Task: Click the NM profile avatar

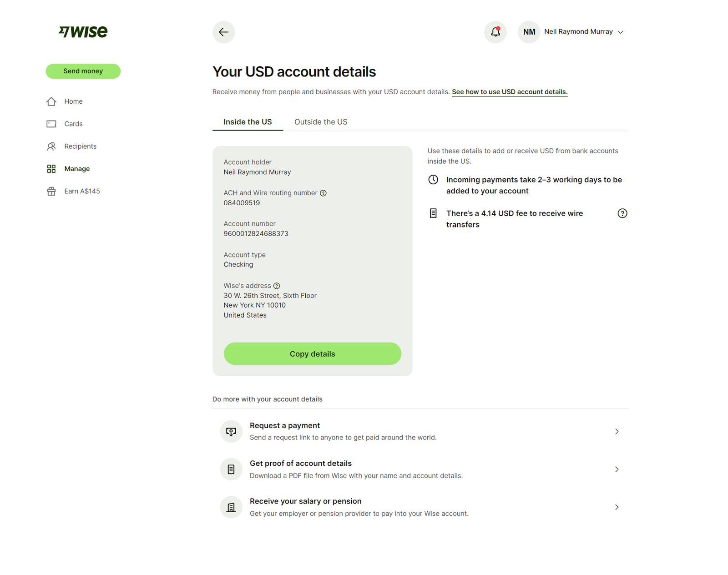Action: pyautogui.click(x=529, y=32)
